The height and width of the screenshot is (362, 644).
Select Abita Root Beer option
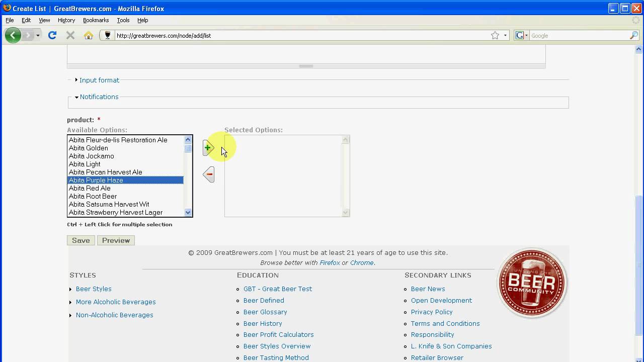tap(126, 196)
